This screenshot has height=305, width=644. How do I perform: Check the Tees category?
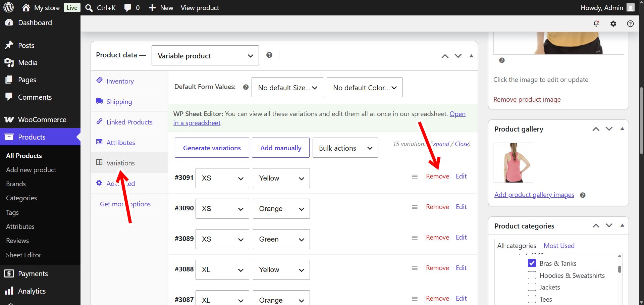tap(532, 299)
